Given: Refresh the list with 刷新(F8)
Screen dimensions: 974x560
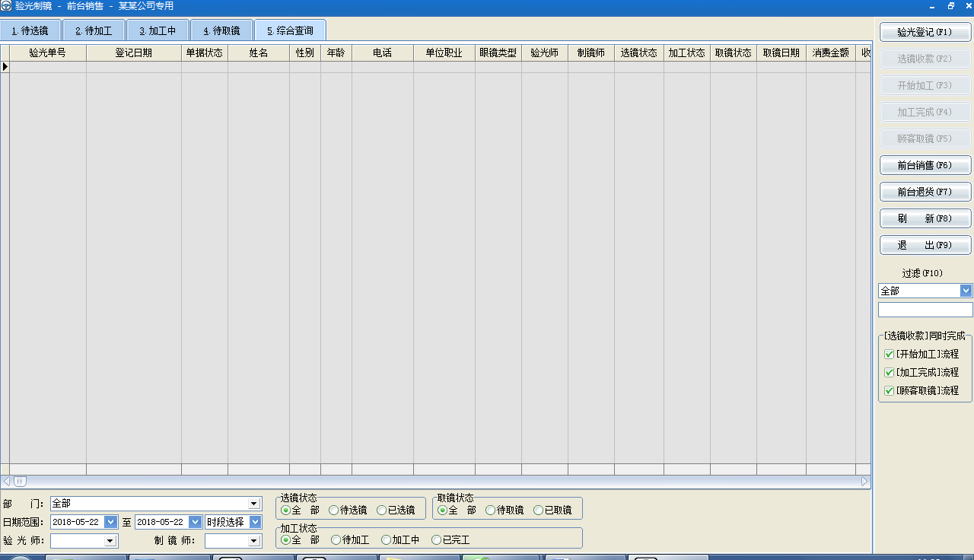Looking at the screenshot, I should pos(925,218).
